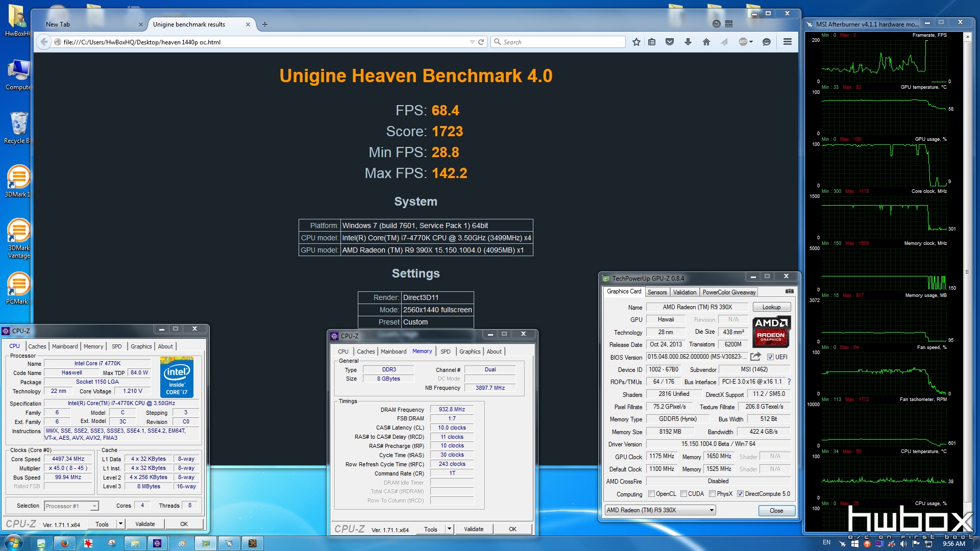Screen dimensions: 980x551
Task: Open the Processor #1 selection dropdown
Action: point(71,506)
